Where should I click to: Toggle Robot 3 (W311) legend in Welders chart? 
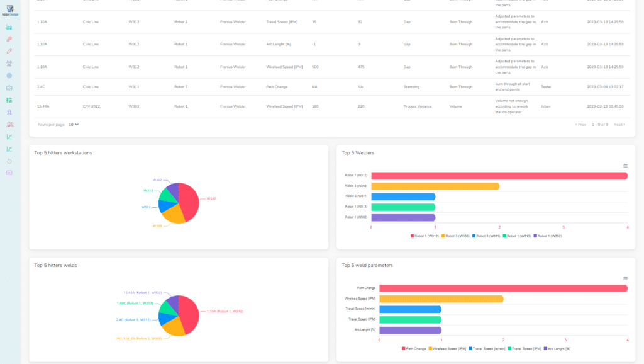coord(486,236)
